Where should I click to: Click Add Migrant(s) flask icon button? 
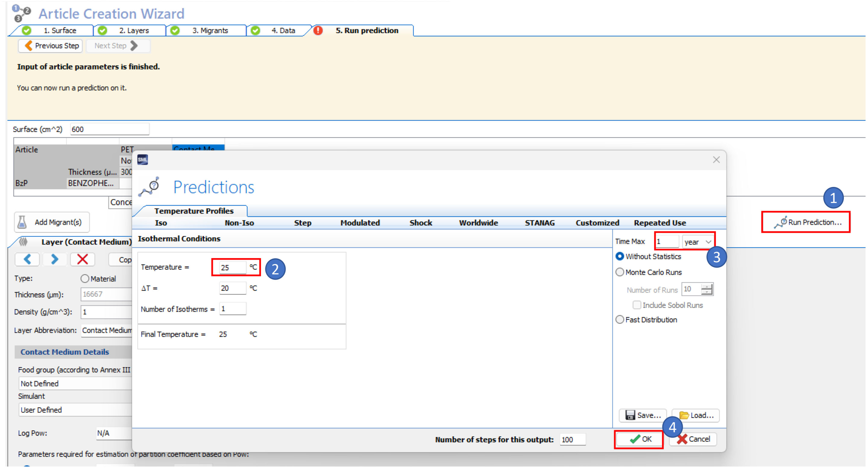52,222
